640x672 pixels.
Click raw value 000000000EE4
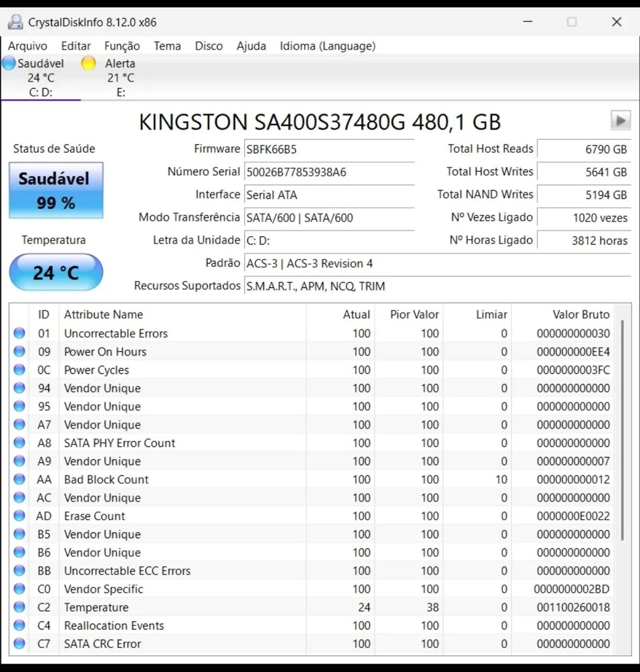[573, 352]
